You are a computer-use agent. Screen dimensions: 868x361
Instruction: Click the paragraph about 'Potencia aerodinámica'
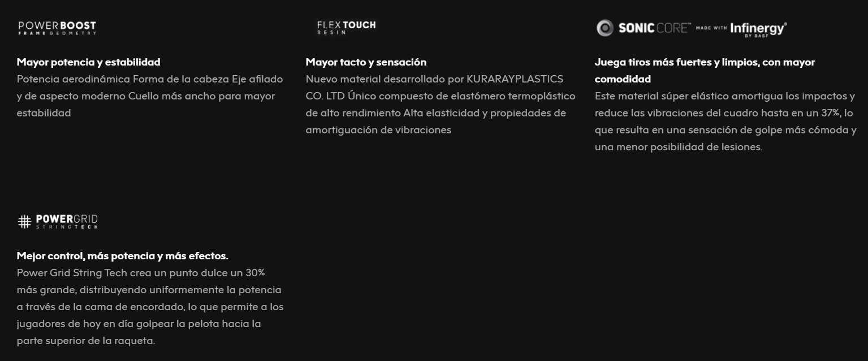point(150,96)
